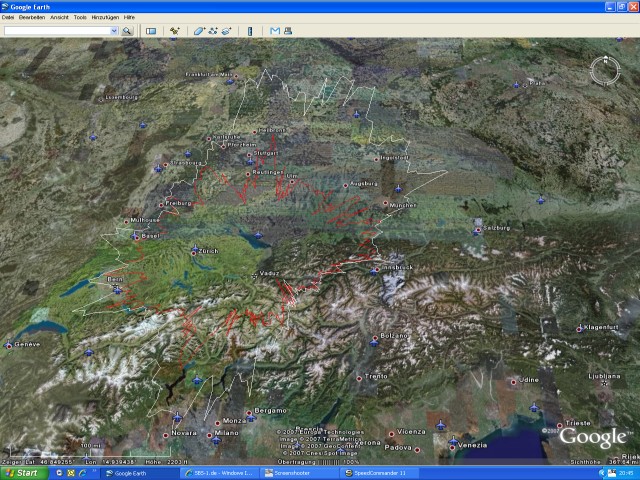Click the airport icon at Bern
Viewport: 640px width, 480px height.
pos(118,290)
